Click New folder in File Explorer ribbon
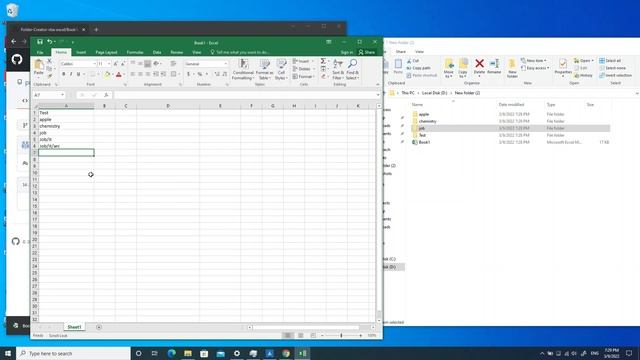The width and height of the screenshot is (640, 360). tap(512, 68)
